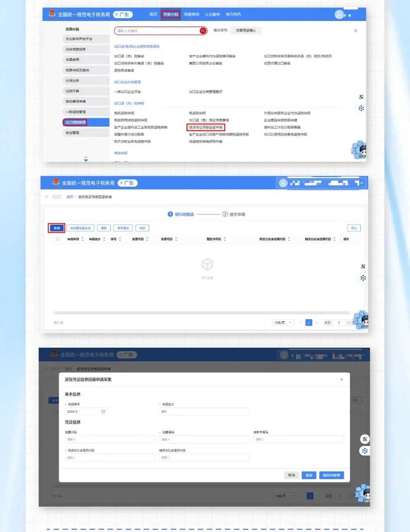Open the user avatar in first screenshot header
Image resolution: width=410 pixels, height=532 pixels.
click(x=339, y=14)
